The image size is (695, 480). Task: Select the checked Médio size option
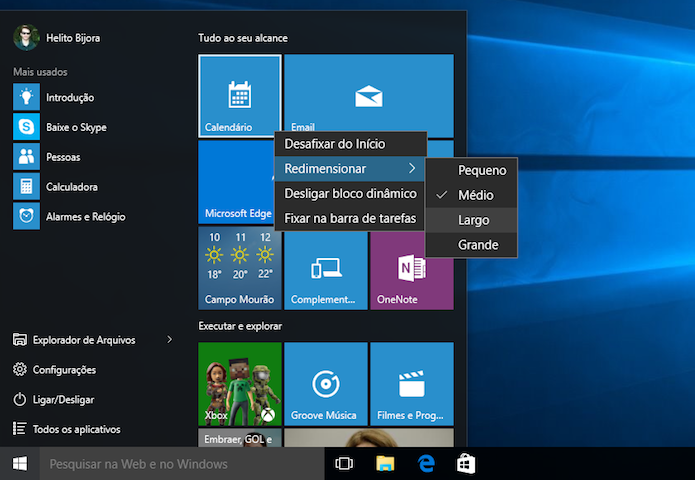pyautogui.click(x=471, y=195)
